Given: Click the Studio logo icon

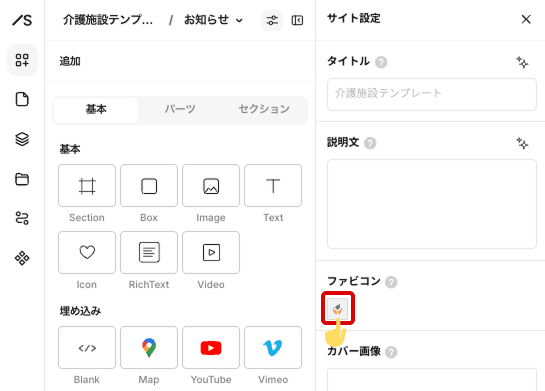Looking at the screenshot, I should 22,20.
